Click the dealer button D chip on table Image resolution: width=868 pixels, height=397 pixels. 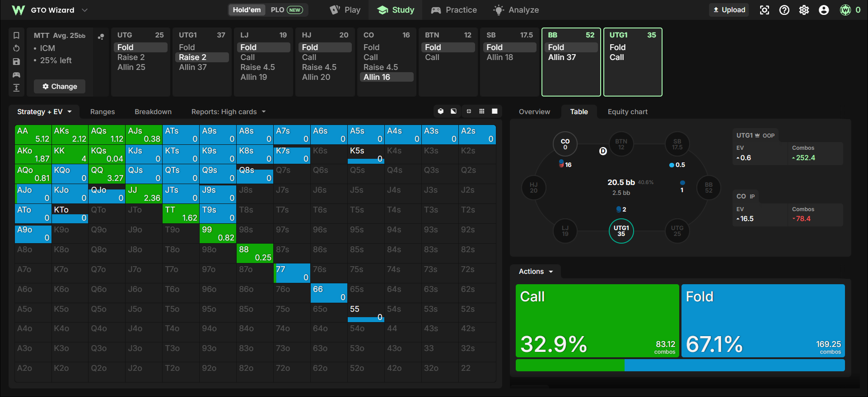pyautogui.click(x=603, y=151)
